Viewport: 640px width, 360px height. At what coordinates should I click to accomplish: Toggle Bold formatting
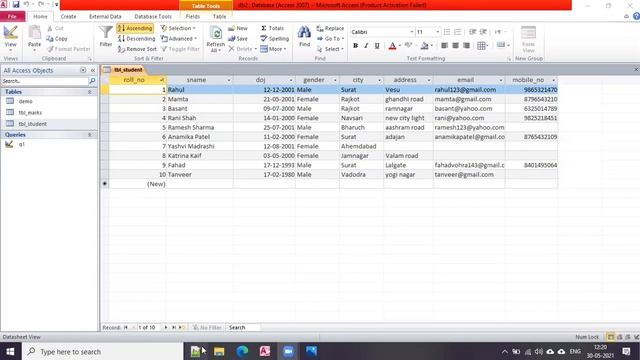coord(356,45)
